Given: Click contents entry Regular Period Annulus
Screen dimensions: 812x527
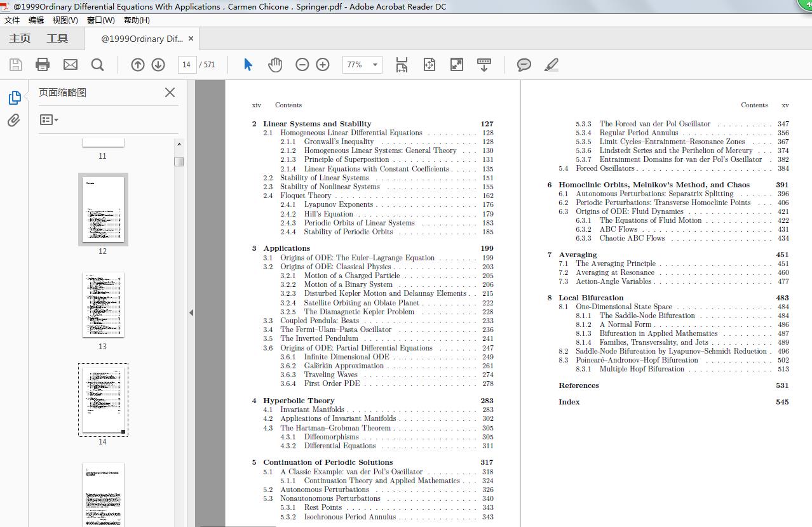Looking at the screenshot, I should coord(639,133).
